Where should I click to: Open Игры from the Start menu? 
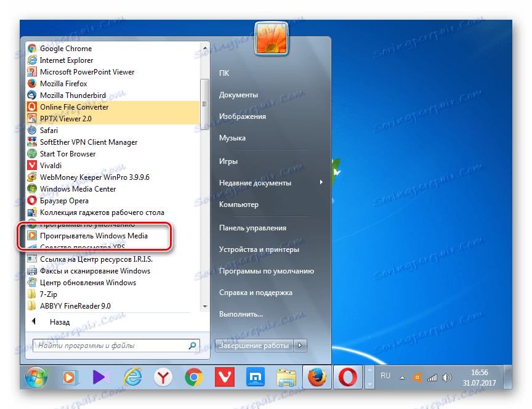228,161
